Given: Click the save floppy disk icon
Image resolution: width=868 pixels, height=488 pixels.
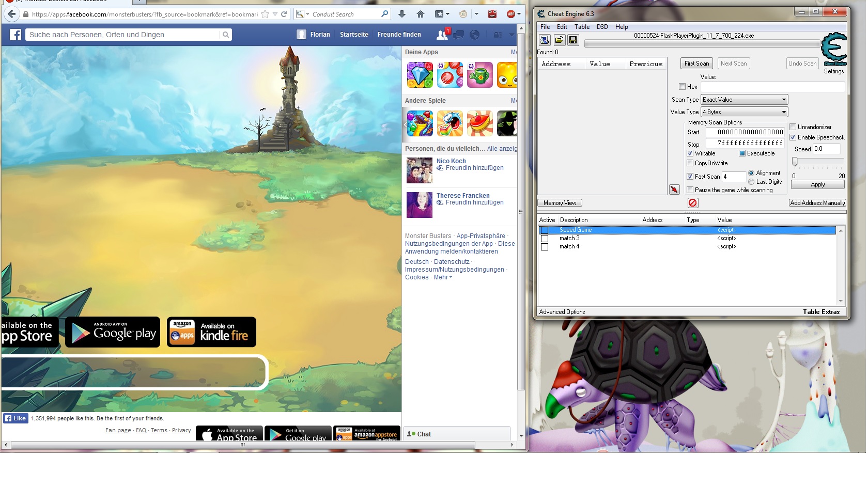Looking at the screenshot, I should tap(573, 40).
